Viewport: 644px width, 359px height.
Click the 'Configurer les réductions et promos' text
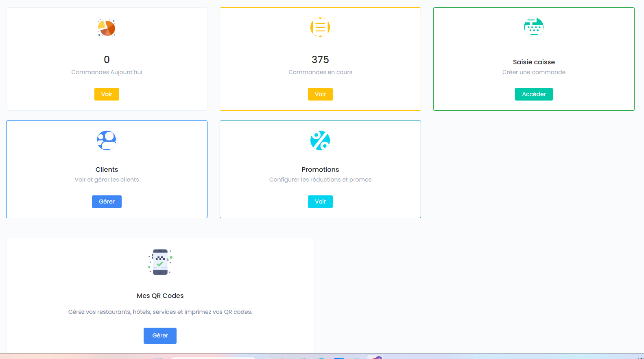point(320,179)
